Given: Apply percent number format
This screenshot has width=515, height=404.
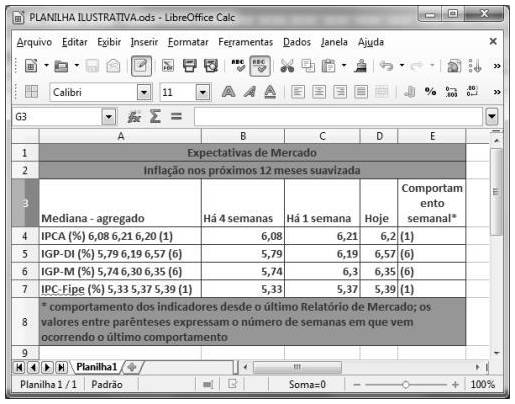Looking at the screenshot, I should coord(430,91).
